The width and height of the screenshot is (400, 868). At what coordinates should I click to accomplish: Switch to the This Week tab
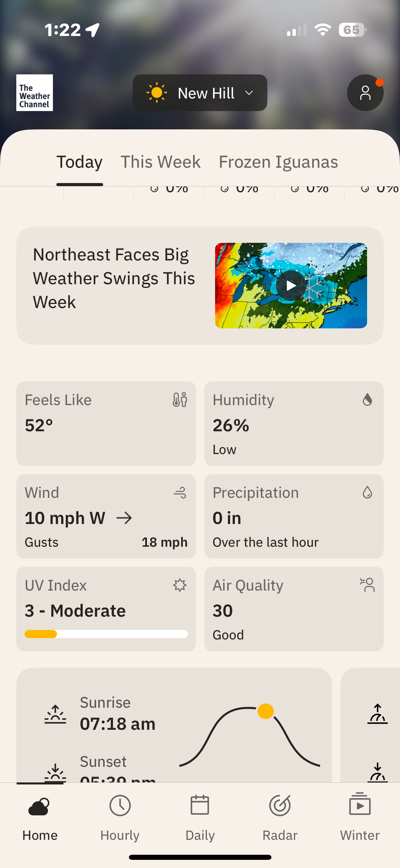[x=160, y=162]
